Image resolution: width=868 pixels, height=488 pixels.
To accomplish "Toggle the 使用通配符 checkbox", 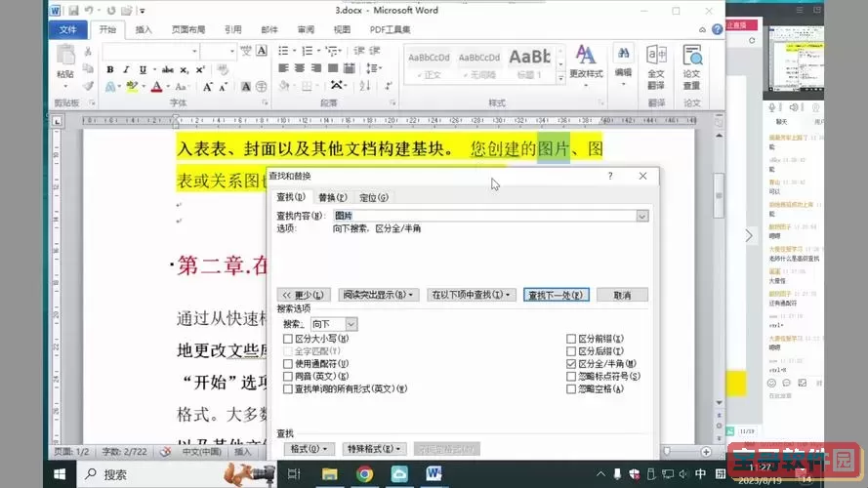I will 288,364.
